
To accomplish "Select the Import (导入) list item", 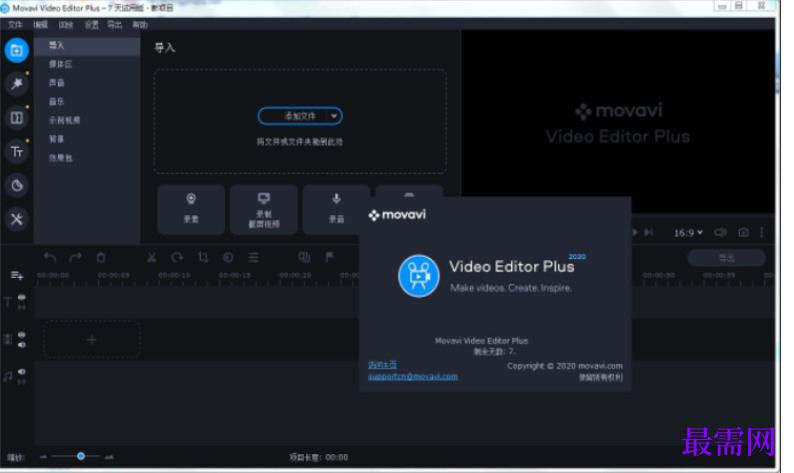I will [87, 46].
